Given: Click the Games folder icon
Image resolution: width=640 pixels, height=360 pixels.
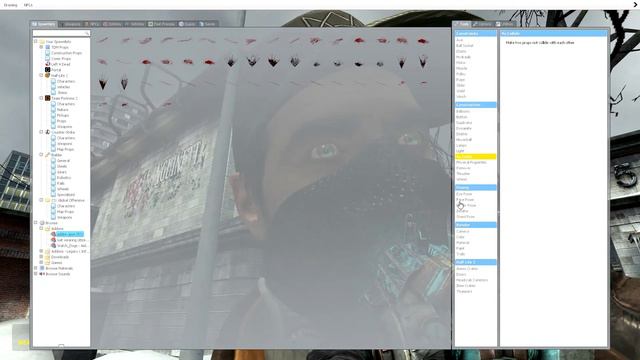Looking at the screenshot, I should 47,262.
